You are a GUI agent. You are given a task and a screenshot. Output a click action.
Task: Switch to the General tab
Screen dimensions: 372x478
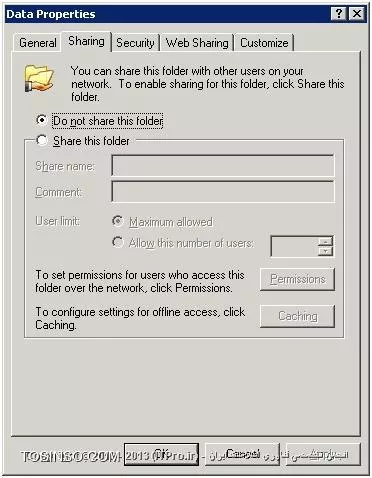(37, 43)
